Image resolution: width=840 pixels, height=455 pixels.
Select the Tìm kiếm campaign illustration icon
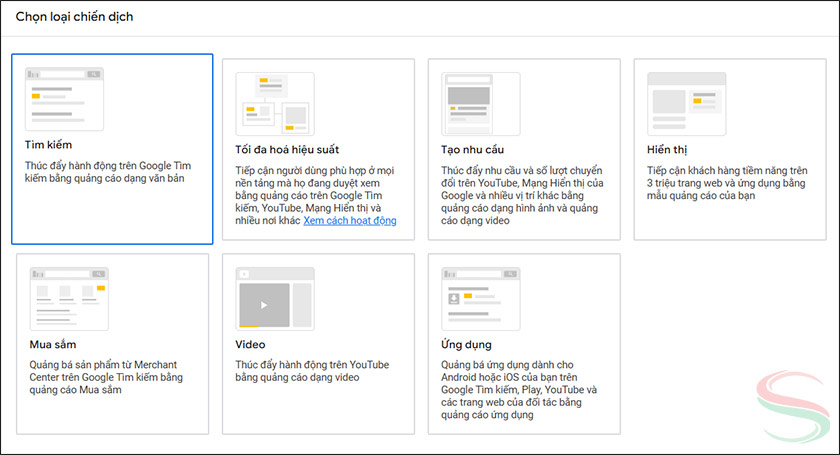click(x=64, y=99)
